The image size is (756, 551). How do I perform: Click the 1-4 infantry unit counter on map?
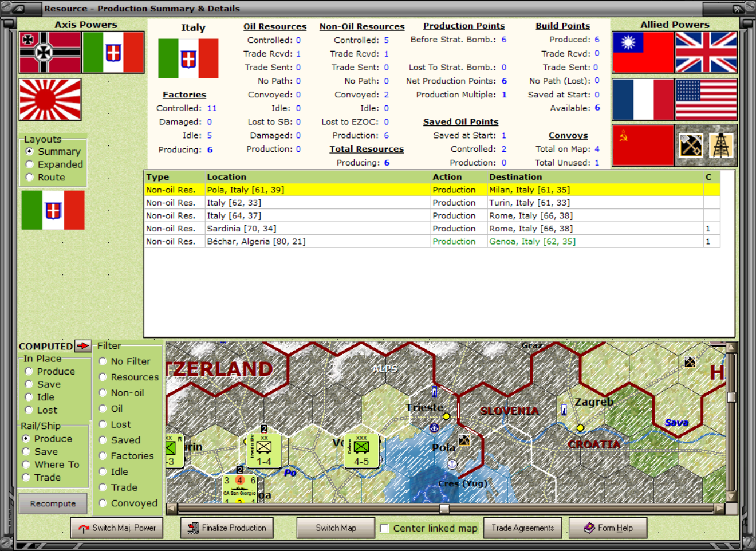click(264, 451)
